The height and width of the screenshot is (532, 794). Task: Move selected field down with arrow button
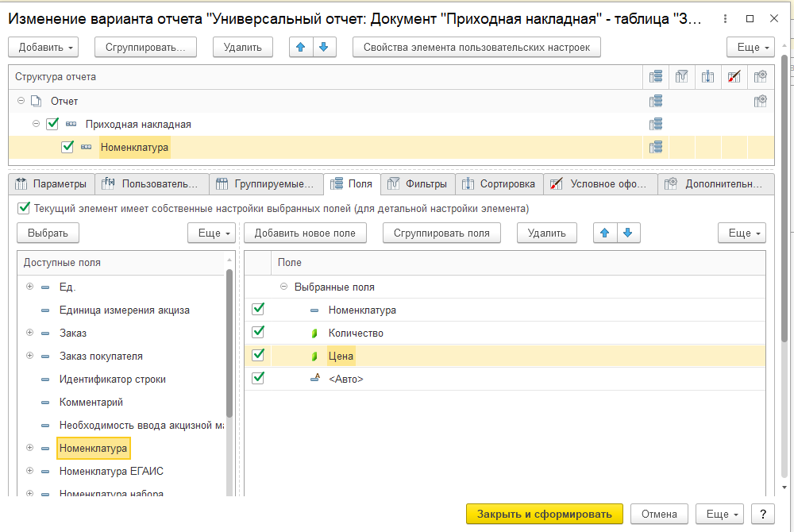point(627,233)
